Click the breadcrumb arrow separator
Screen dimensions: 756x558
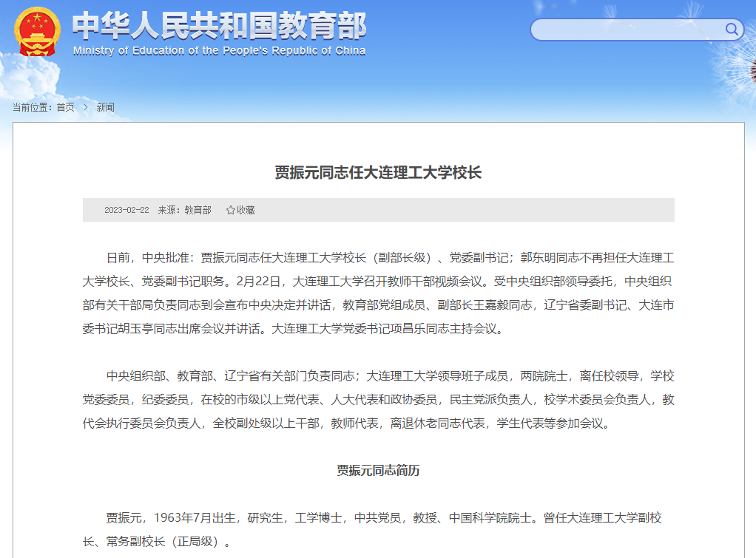pyautogui.click(x=84, y=106)
